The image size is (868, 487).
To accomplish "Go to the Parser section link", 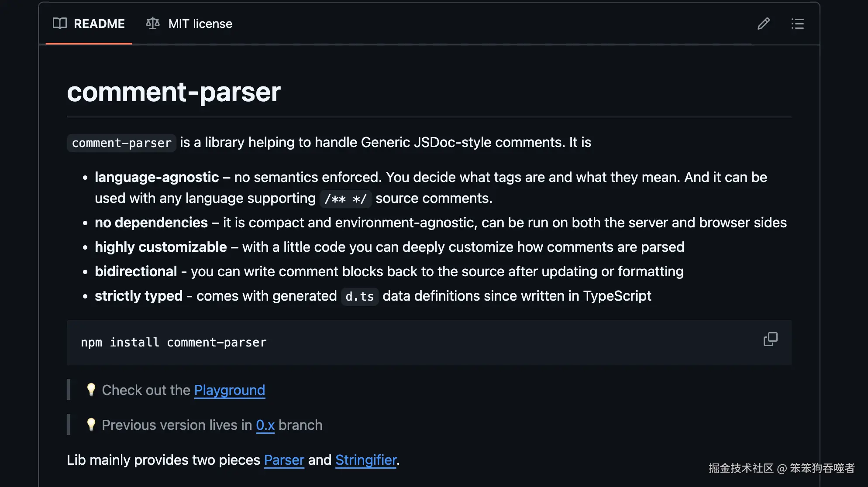I will 284,460.
